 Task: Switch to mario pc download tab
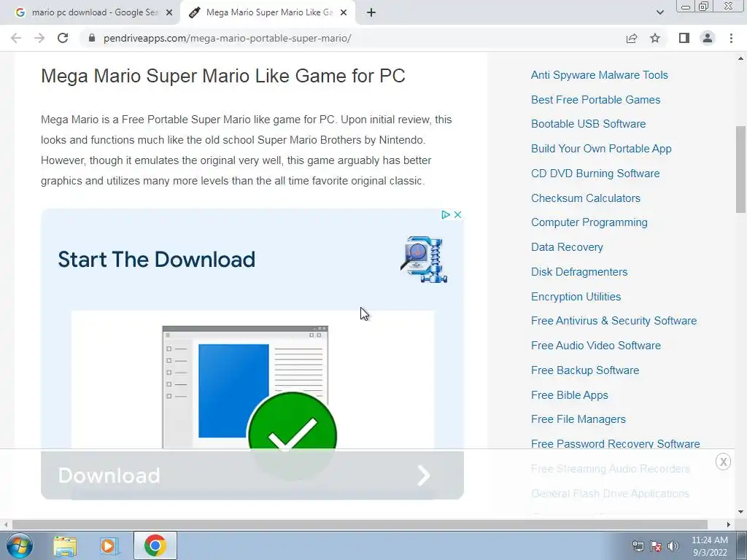90,12
